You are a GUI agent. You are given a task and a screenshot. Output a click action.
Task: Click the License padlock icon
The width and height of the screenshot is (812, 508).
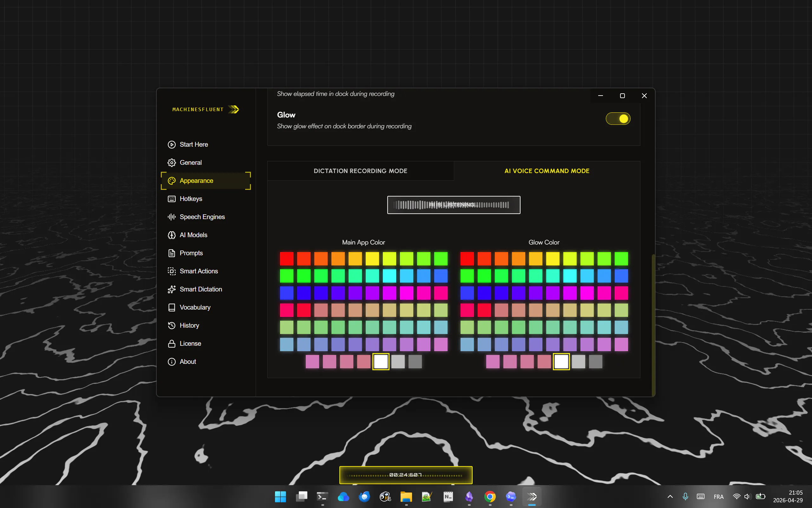(x=172, y=344)
